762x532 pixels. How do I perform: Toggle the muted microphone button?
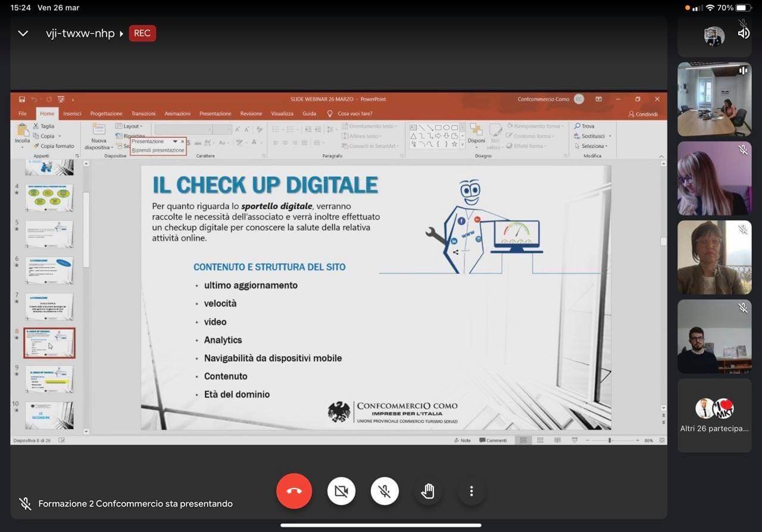coord(385,491)
